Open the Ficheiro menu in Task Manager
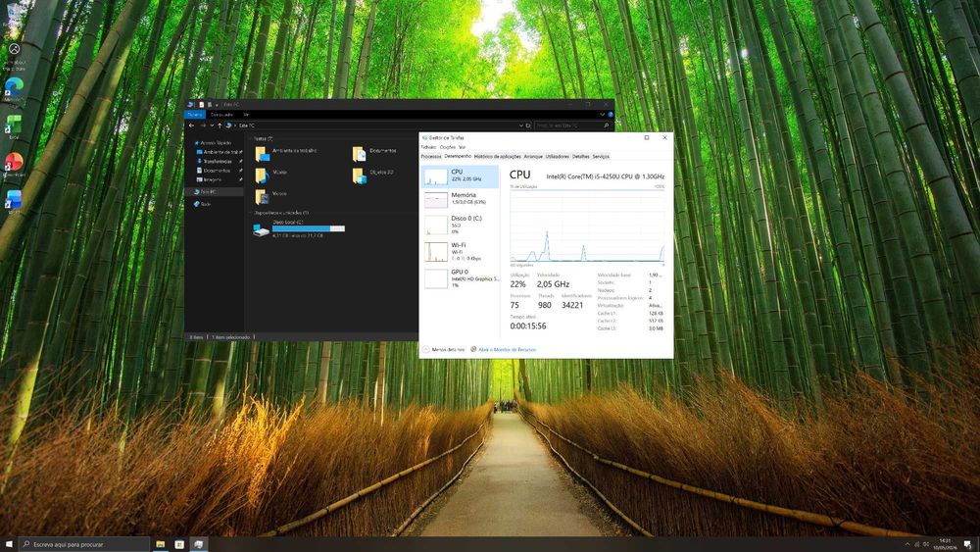The height and width of the screenshot is (552, 980). 429,147
